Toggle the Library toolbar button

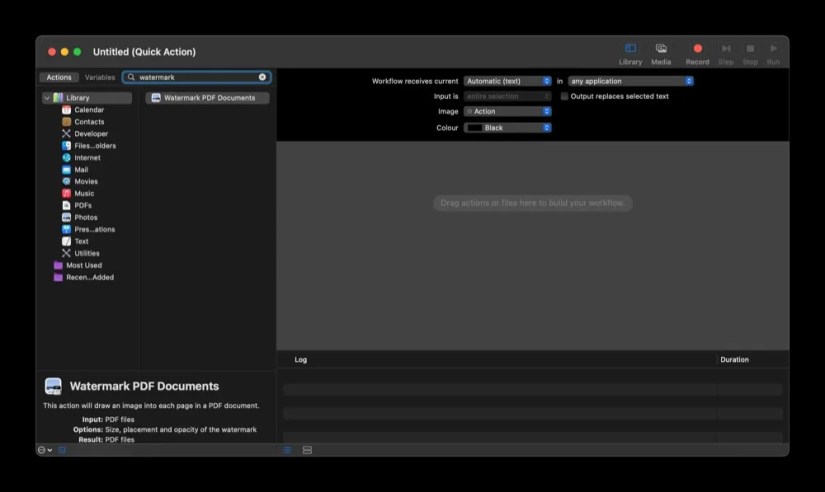[630, 54]
